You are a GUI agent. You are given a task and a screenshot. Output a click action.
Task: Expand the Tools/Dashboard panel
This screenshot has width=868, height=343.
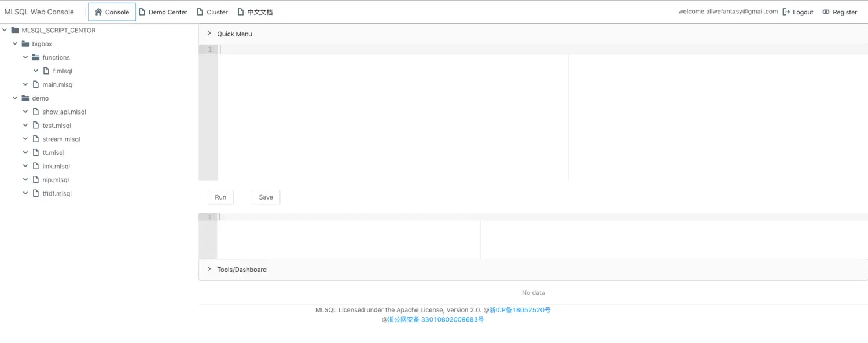533,270
